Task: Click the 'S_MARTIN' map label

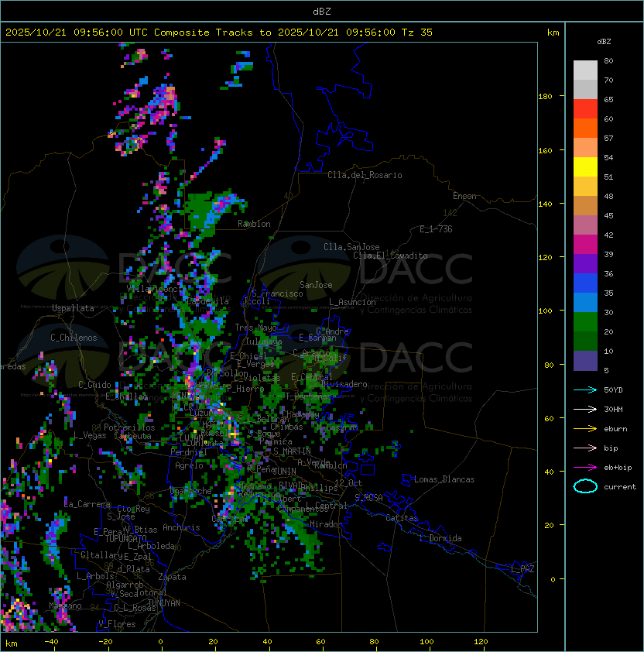Action: point(292,451)
